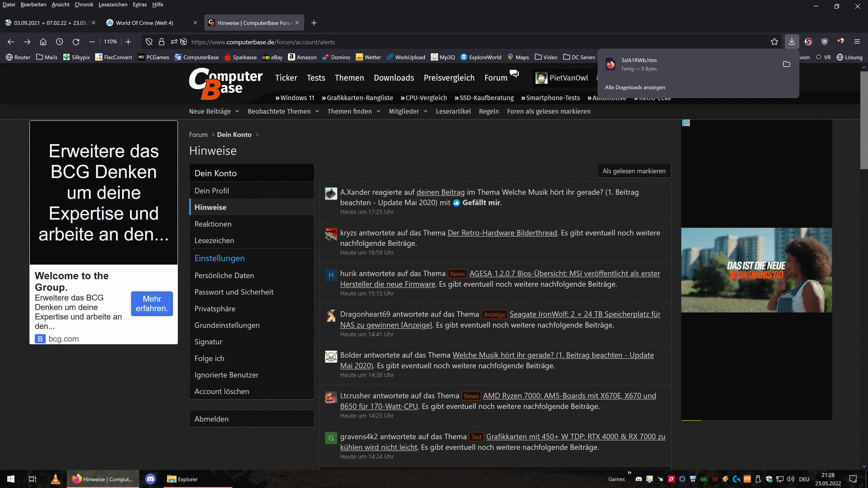Toggle the downloads panel arrow icon

pos(792,42)
